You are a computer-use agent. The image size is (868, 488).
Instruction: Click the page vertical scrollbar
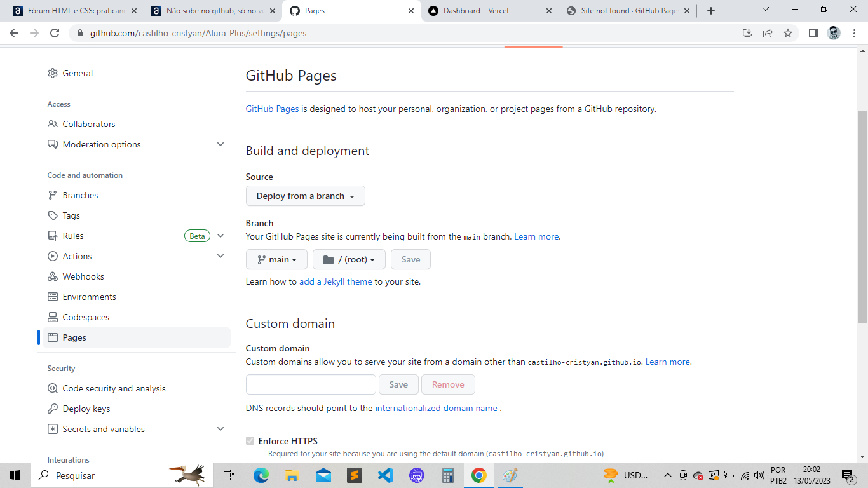[862, 216]
